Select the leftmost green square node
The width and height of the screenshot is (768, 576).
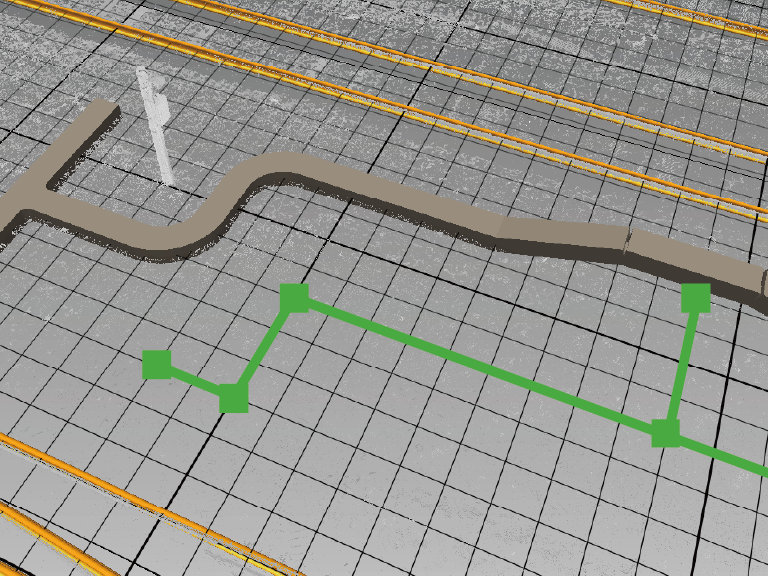(157, 365)
